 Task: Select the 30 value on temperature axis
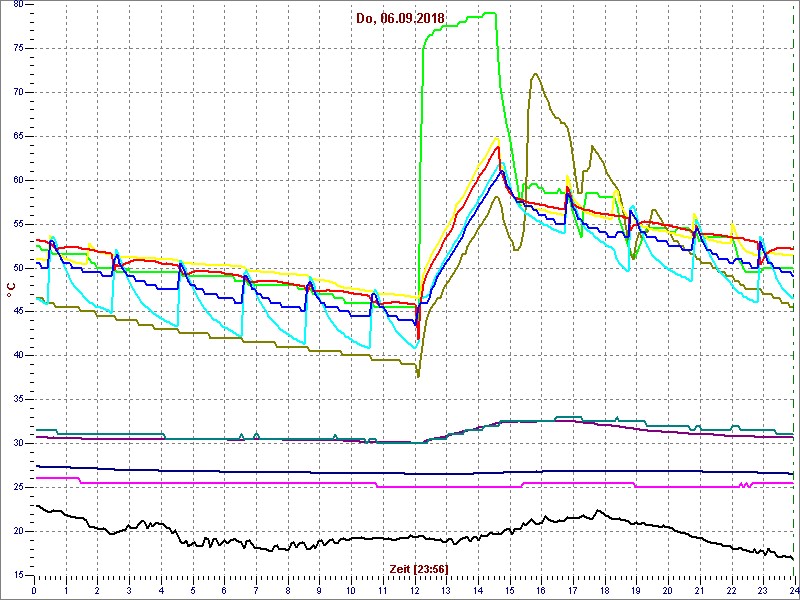coord(17,443)
